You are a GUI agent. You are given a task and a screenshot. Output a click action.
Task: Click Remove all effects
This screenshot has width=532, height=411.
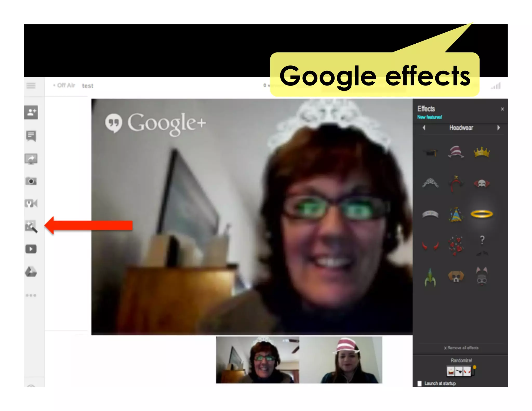click(461, 348)
